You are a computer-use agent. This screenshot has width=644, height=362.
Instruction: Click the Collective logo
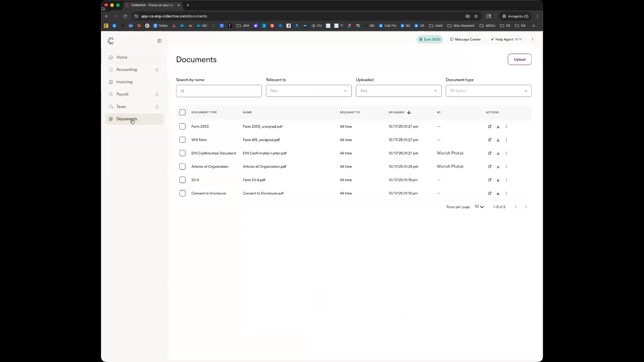tap(111, 41)
